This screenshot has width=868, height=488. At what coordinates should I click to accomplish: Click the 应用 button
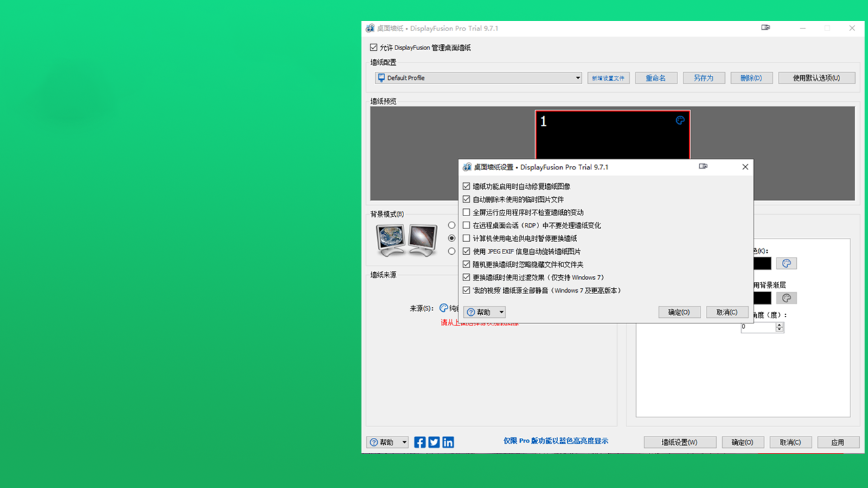837,442
